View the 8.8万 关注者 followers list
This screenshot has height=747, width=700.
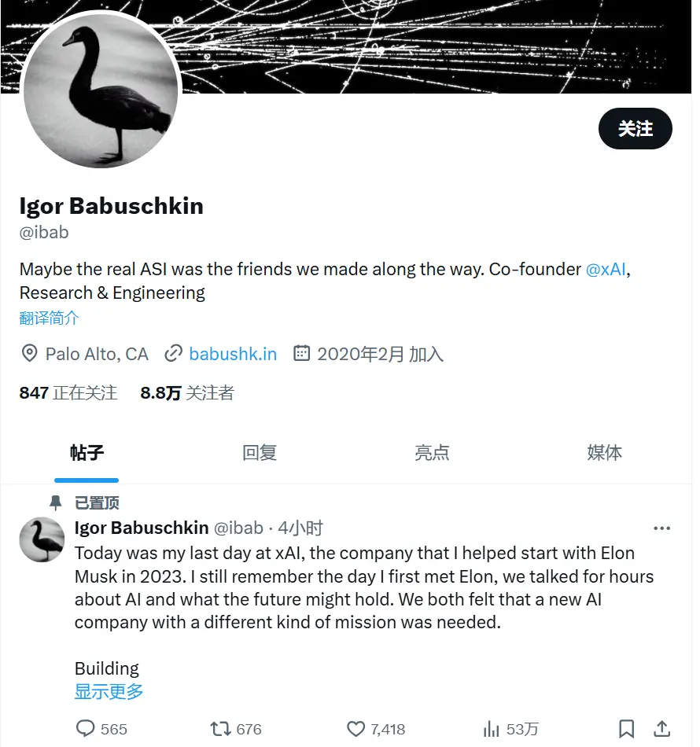pos(187,392)
